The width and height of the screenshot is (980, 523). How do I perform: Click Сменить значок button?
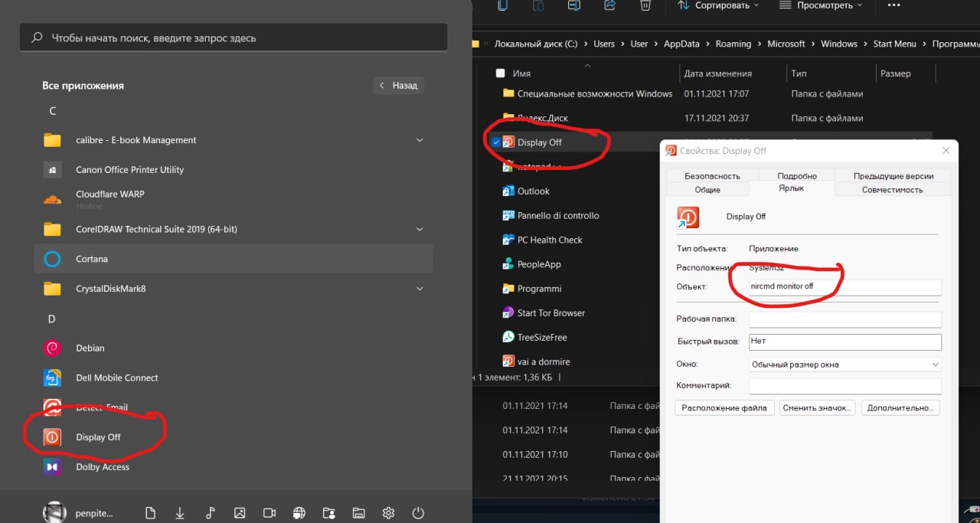tap(818, 408)
